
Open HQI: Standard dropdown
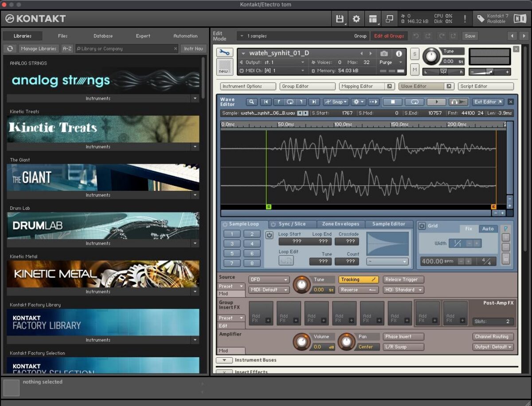(403, 290)
